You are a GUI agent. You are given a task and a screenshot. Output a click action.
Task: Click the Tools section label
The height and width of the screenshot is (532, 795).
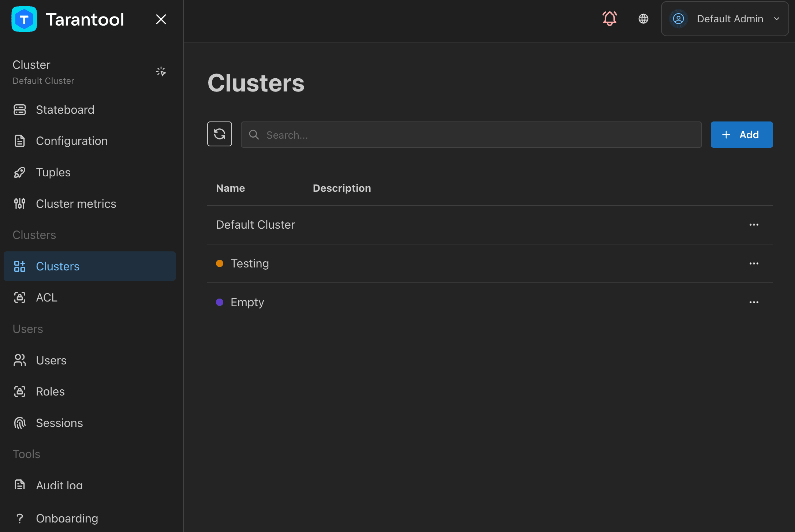coord(26,454)
